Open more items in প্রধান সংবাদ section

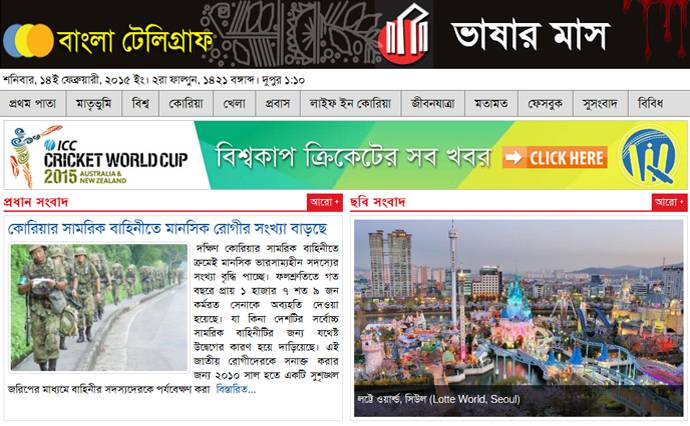tap(324, 202)
